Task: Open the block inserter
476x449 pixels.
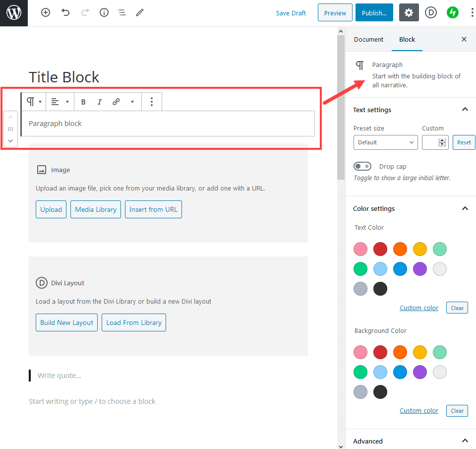Action: tap(45, 12)
